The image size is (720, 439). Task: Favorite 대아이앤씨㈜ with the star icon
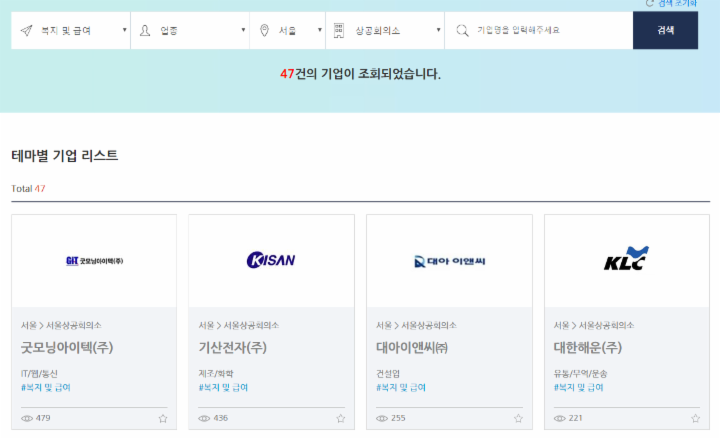pyautogui.click(x=518, y=418)
